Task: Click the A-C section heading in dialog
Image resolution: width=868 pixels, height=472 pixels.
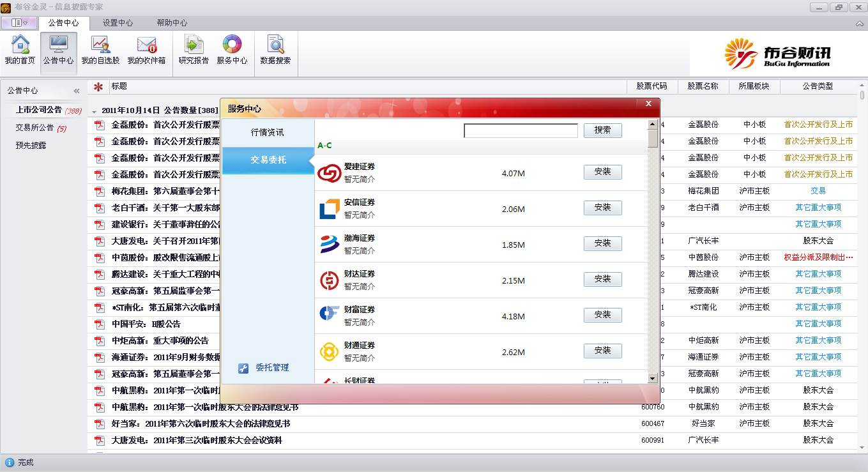Action: [324, 146]
